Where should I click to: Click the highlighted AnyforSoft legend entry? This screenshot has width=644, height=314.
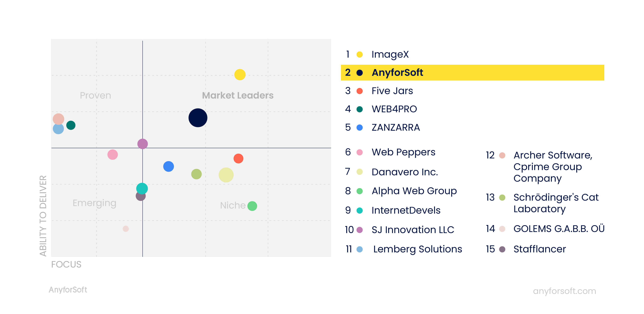[472, 72]
